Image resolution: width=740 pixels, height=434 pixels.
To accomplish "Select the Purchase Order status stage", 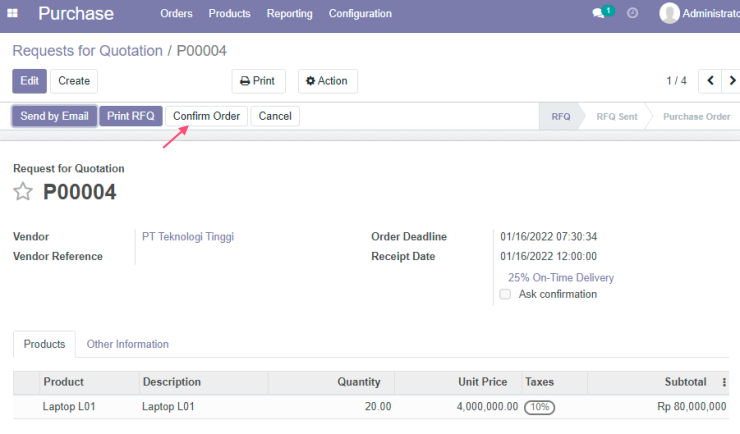I will [696, 117].
